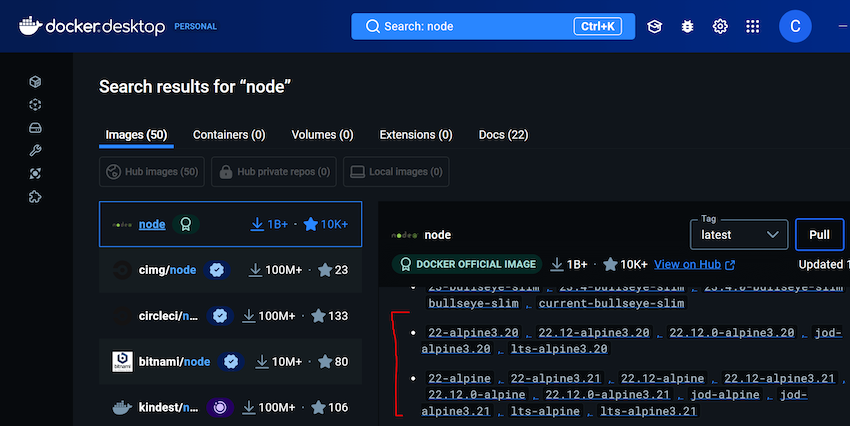This screenshot has height=426, width=850.
Task: Click tag link lts-alpine
Action: coord(545,411)
